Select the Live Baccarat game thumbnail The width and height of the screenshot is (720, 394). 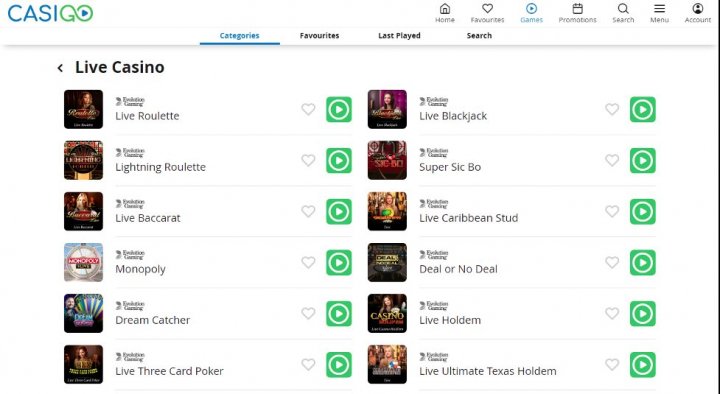84,211
